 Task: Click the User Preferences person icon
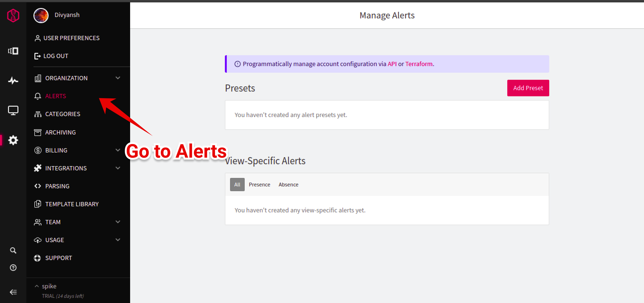[x=37, y=38]
